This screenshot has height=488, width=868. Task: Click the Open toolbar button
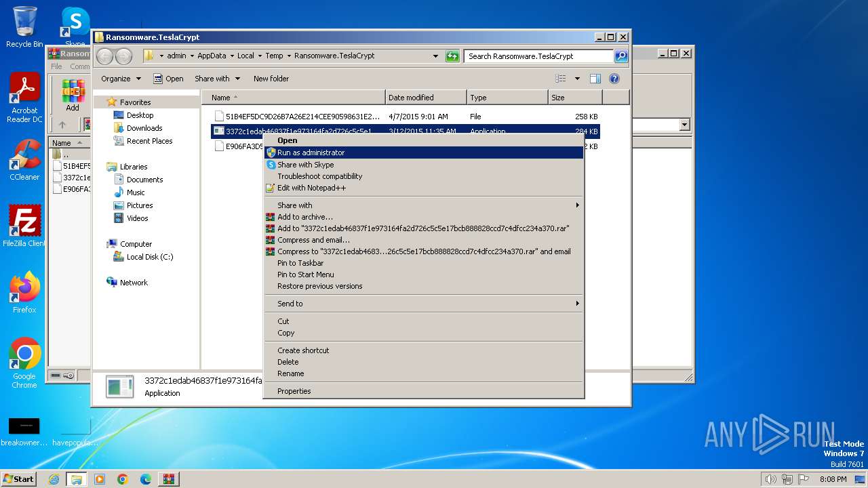point(168,79)
